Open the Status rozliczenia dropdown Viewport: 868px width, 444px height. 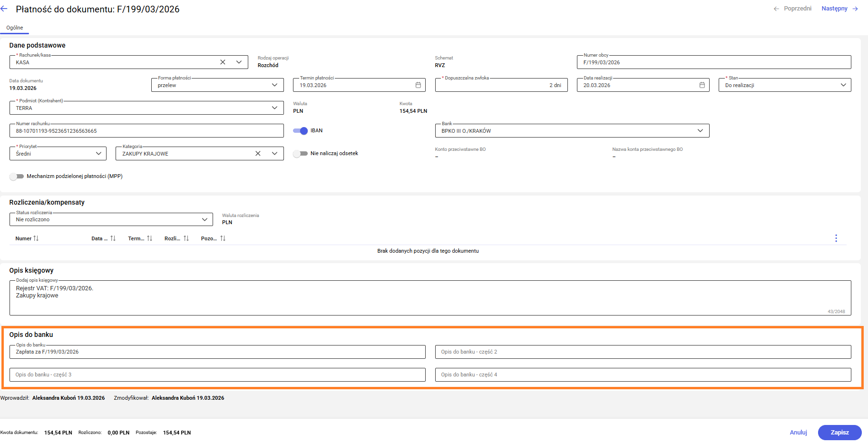pyautogui.click(x=204, y=219)
